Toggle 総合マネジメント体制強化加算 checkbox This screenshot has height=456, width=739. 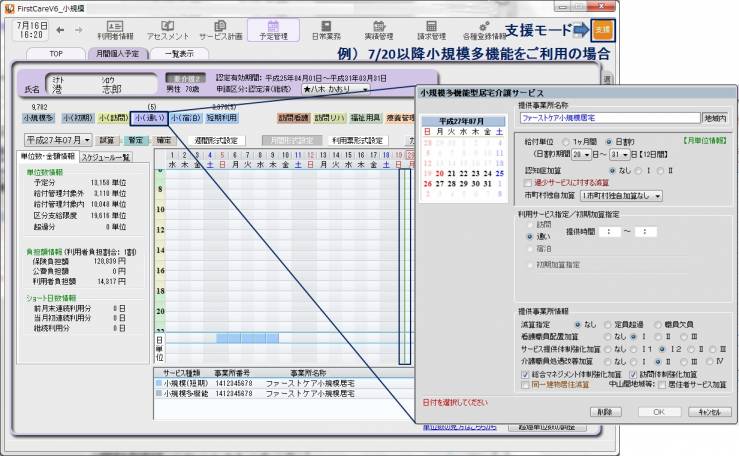(x=525, y=372)
